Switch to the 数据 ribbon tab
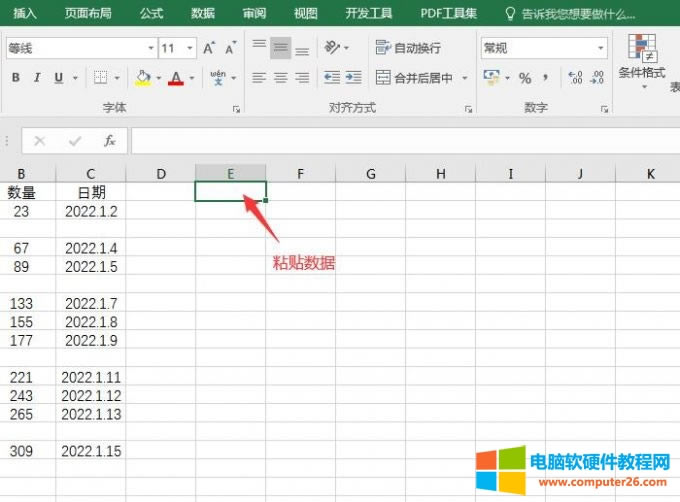680x502 pixels. pyautogui.click(x=202, y=14)
